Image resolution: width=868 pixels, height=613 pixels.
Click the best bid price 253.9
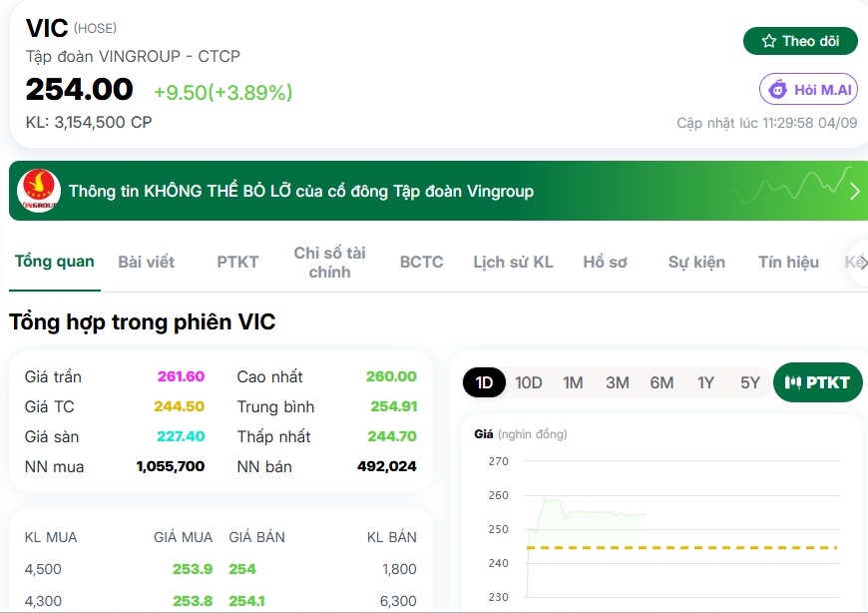click(x=193, y=569)
